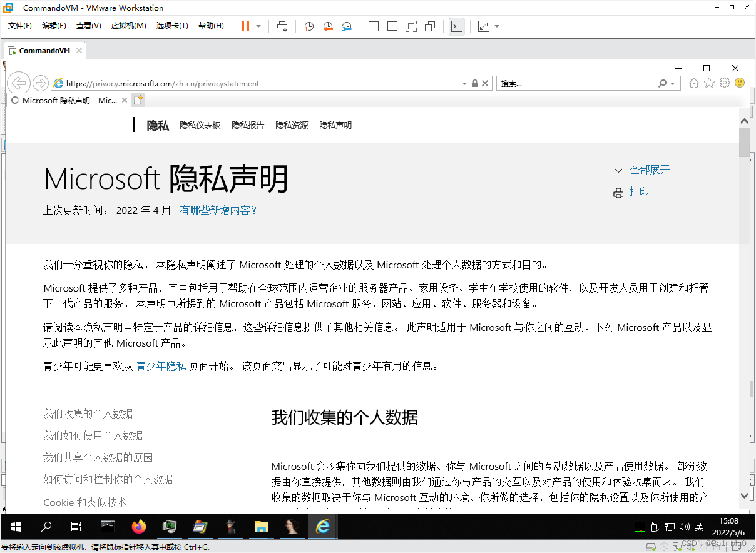Open the snapshot manager with the wrench-clock icon
Screen dimensions: 756x553
(x=347, y=26)
